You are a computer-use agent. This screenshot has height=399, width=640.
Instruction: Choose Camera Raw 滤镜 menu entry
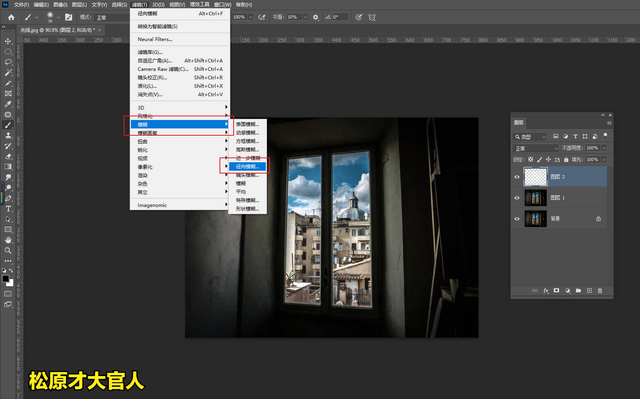click(x=180, y=69)
